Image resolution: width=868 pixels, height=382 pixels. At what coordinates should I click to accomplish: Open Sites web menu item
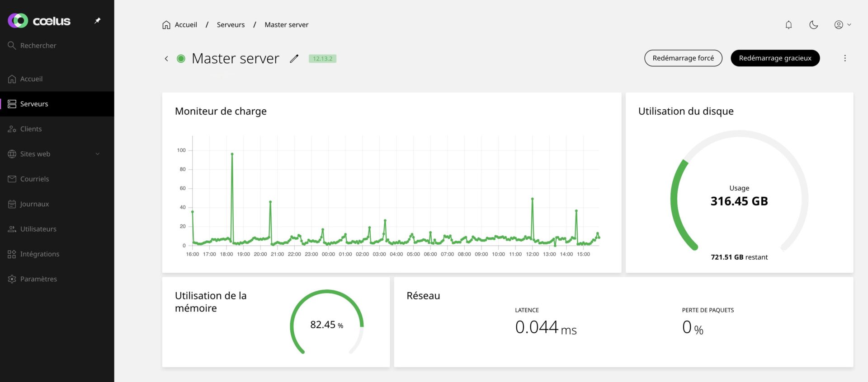pyautogui.click(x=57, y=154)
